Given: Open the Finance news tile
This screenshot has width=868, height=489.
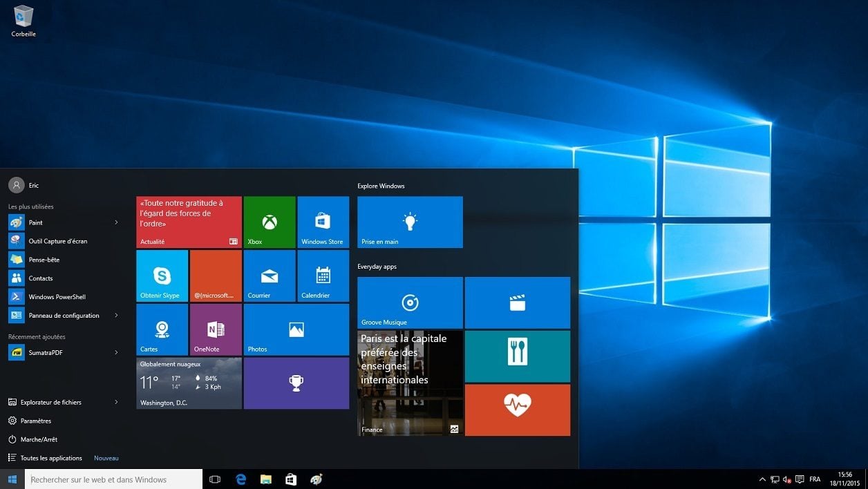Looking at the screenshot, I should (410, 383).
